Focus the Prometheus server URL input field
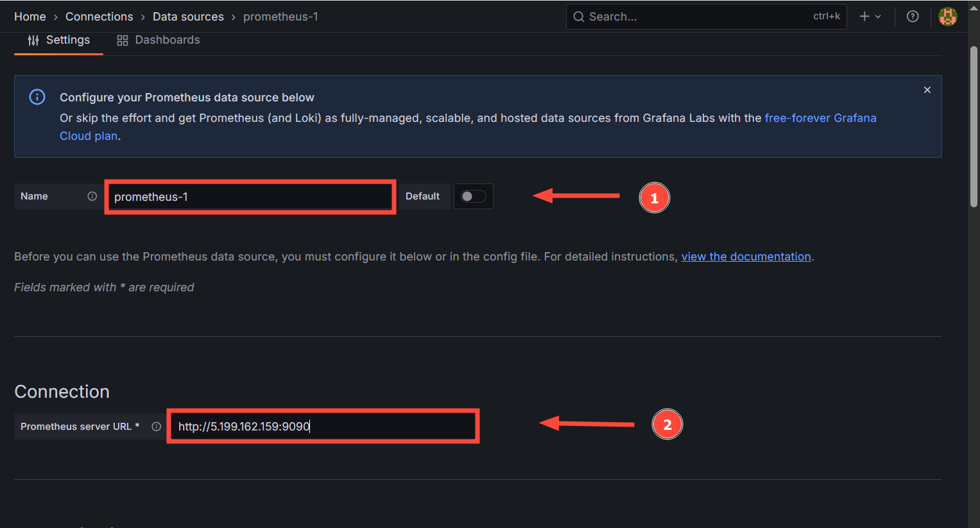Viewport: 980px width, 528px height. click(x=323, y=427)
